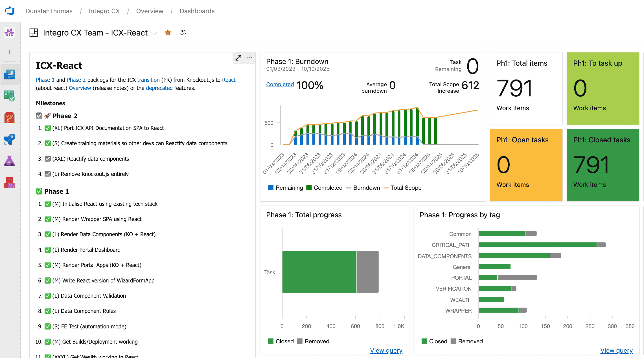Open the Repos hub icon in sidebar
Viewport: 644px width, 358px height.
point(10,118)
